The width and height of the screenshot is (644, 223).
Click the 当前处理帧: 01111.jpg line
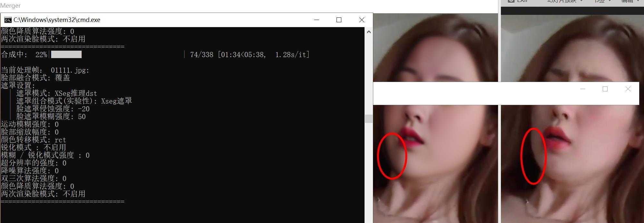(x=45, y=70)
